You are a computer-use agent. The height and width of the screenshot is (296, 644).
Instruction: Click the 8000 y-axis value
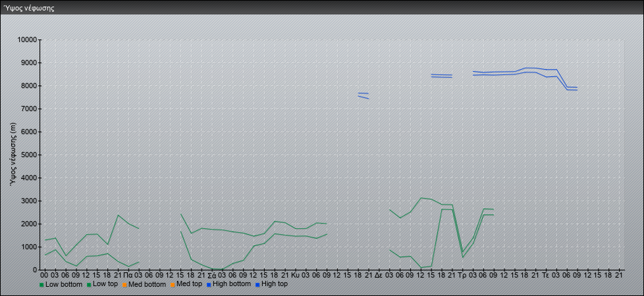[29, 86]
